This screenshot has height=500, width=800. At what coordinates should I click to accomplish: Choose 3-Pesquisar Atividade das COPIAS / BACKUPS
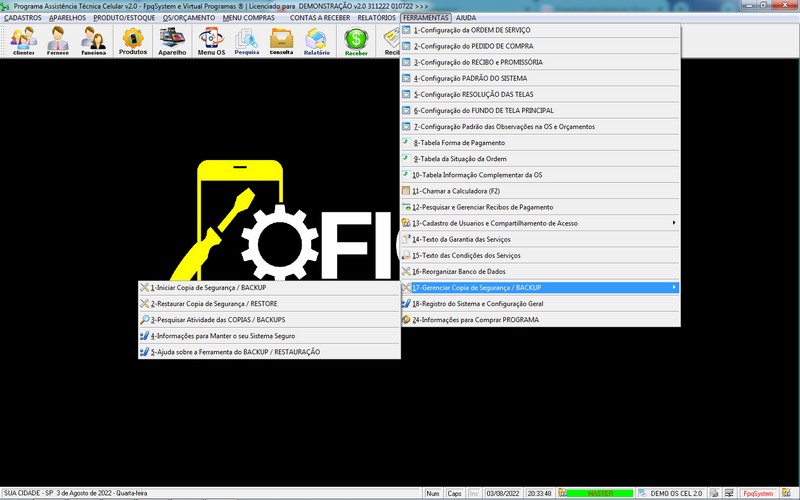coord(269,320)
